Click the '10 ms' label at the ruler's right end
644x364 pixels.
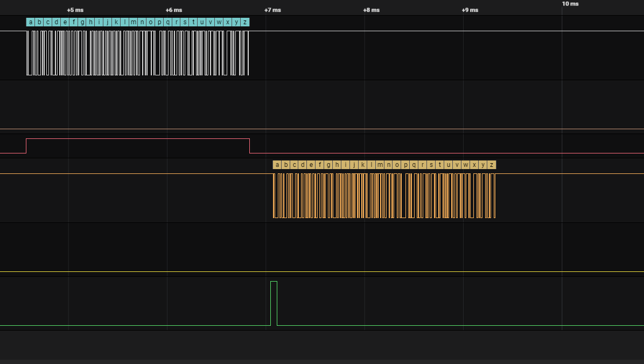570,4
